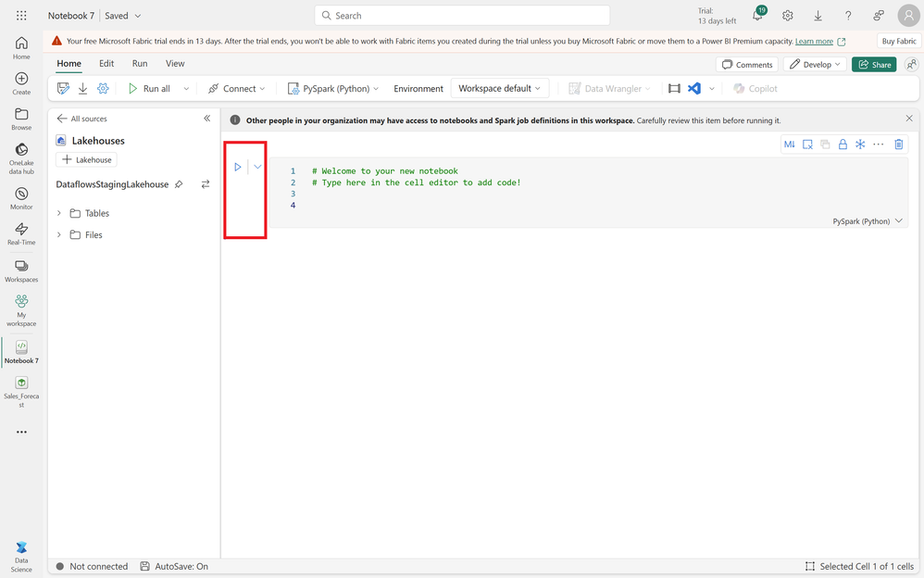The image size is (924, 578).
Task: Open settings gear in header
Action: [788, 16]
